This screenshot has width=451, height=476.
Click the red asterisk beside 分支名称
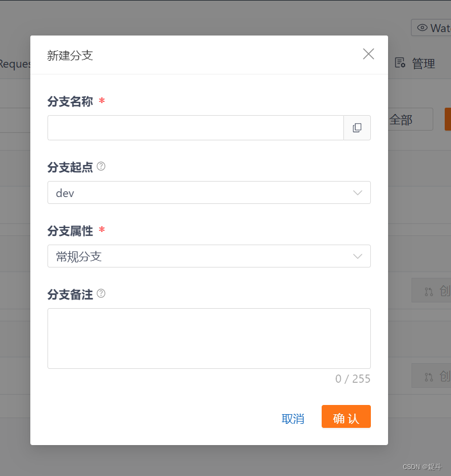[x=101, y=102]
